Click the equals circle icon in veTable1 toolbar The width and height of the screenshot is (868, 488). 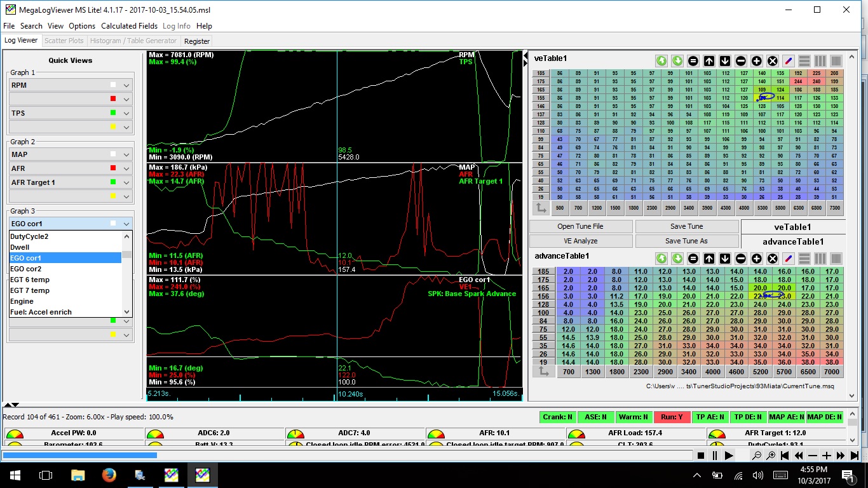pos(693,61)
